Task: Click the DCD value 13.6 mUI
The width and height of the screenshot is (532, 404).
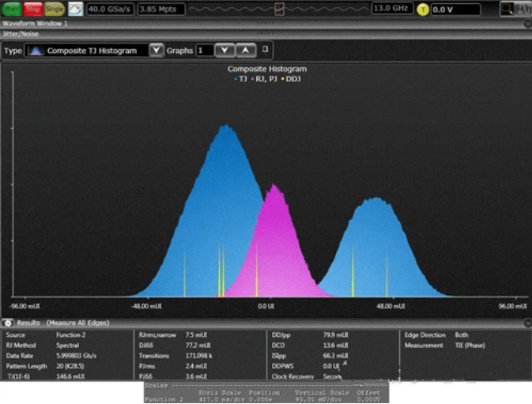Action: (335, 345)
